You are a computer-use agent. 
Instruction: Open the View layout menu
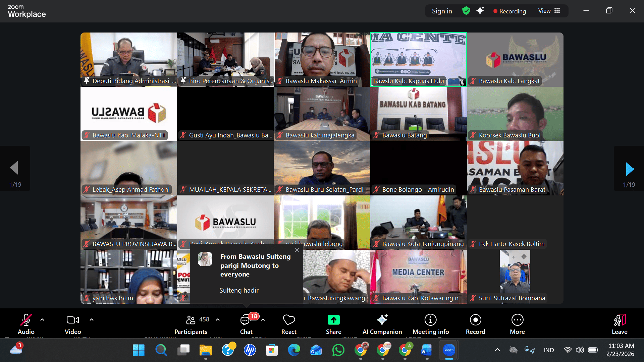[x=549, y=11]
